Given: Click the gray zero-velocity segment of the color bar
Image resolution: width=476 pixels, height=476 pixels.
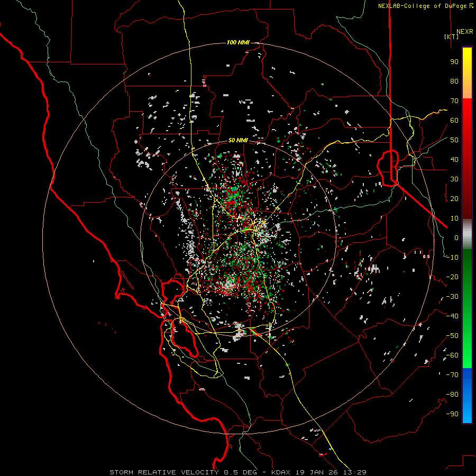Looking at the screenshot, I should point(467,234).
